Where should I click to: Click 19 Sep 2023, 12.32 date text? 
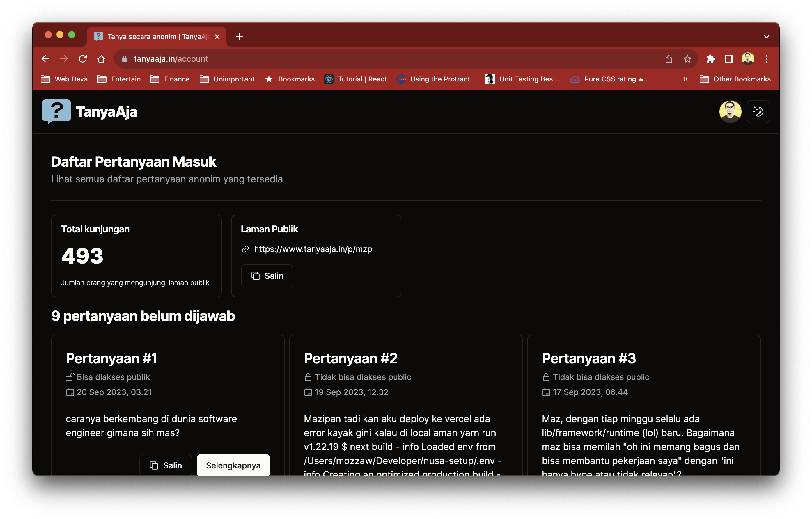352,392
